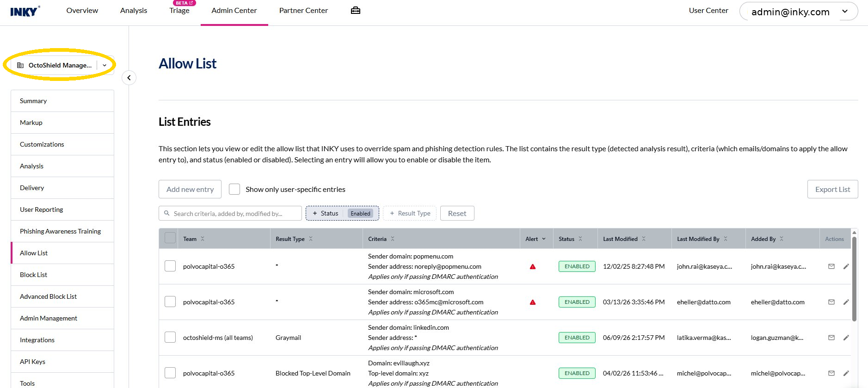The width and height of the screenshot is (868, 388).
Task: Select the microsoft.com row checkbox
Action: pos(170,302)
